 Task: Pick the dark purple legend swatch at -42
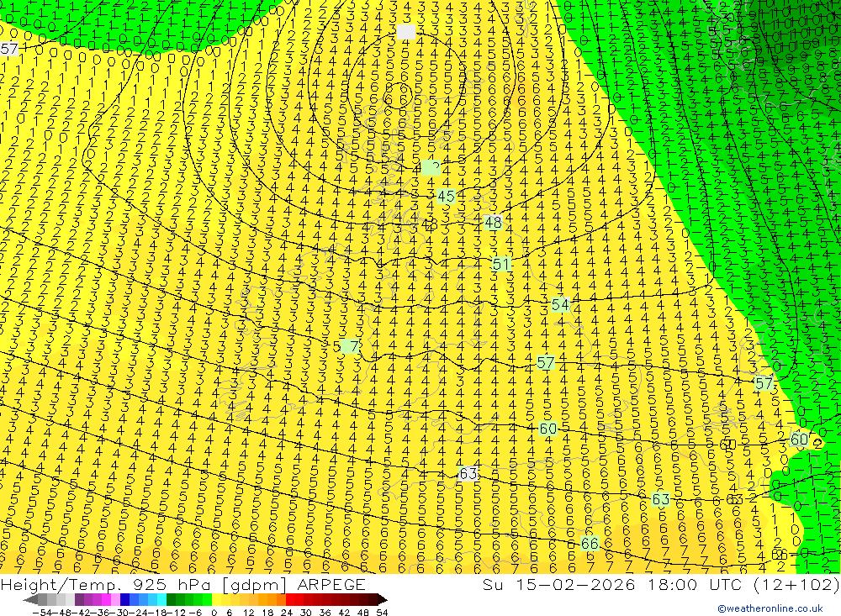coord(79,599)
